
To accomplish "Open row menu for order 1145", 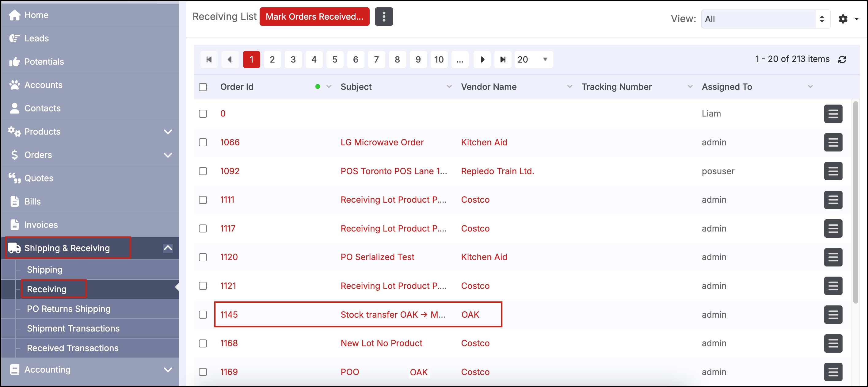I will (833, 315).
